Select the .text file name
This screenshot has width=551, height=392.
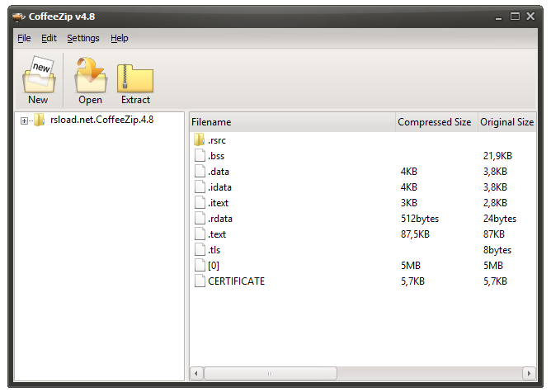click(x=217, y=234)
